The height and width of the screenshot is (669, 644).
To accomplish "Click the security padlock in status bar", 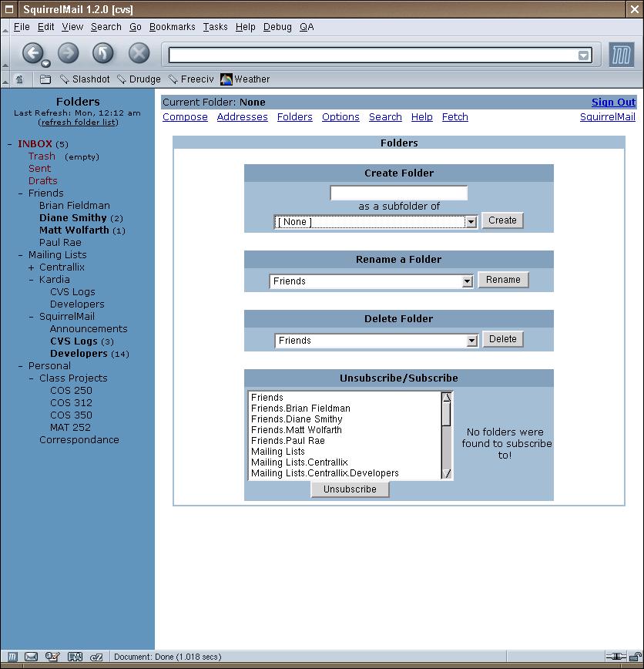I will 634,657.
